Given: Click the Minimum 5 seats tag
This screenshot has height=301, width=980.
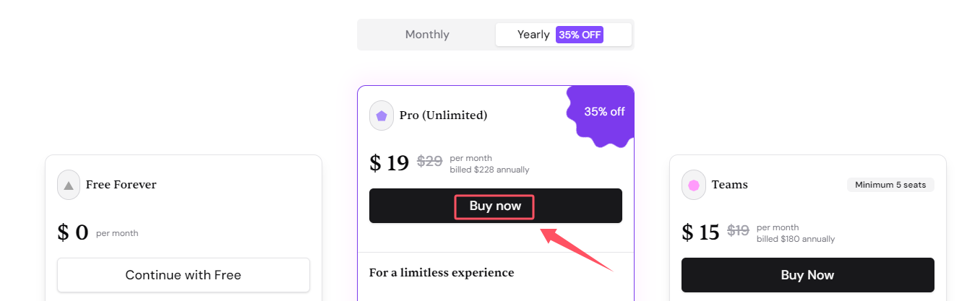Looking at the screenshot, I should pos(890,185).
